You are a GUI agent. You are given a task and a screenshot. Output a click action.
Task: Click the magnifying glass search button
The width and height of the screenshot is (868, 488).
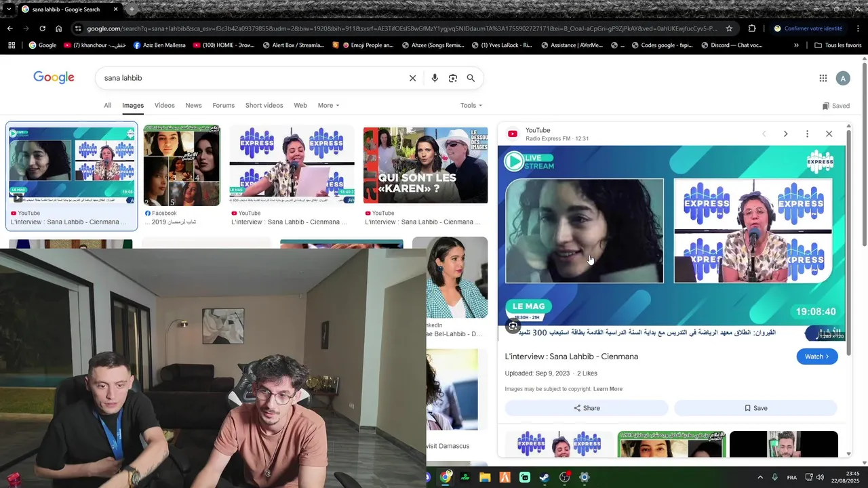click(x=471, y=78)
